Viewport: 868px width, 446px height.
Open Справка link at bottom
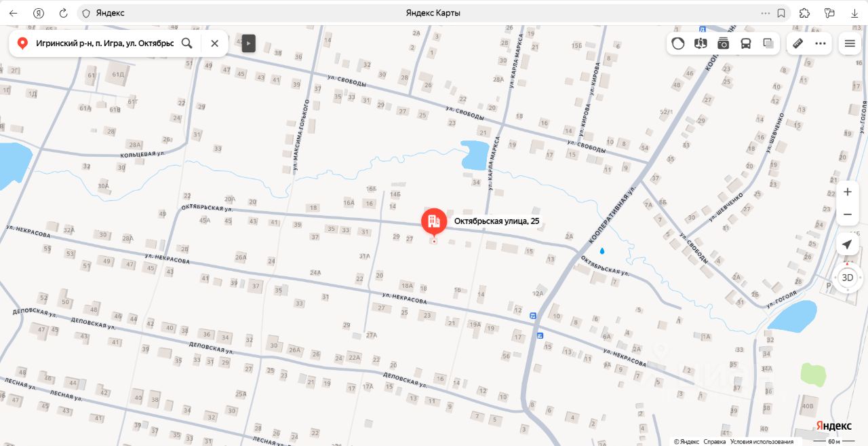point(715,441)
